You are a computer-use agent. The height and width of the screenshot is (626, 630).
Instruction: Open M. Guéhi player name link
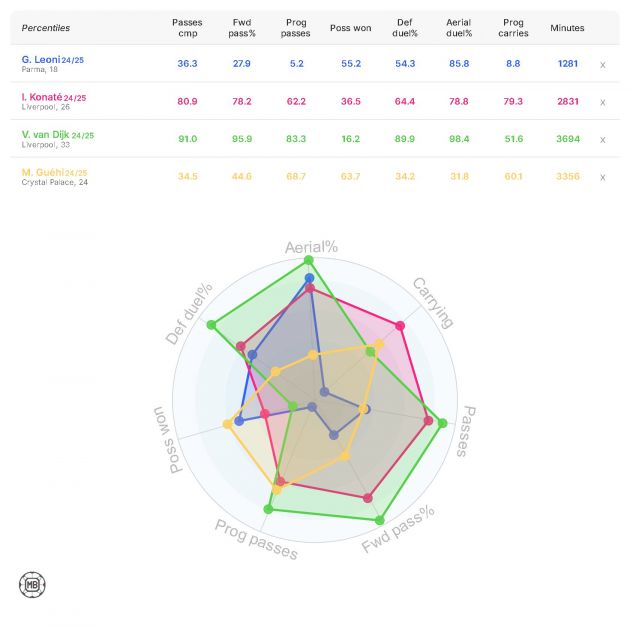(x=41, y=172)
